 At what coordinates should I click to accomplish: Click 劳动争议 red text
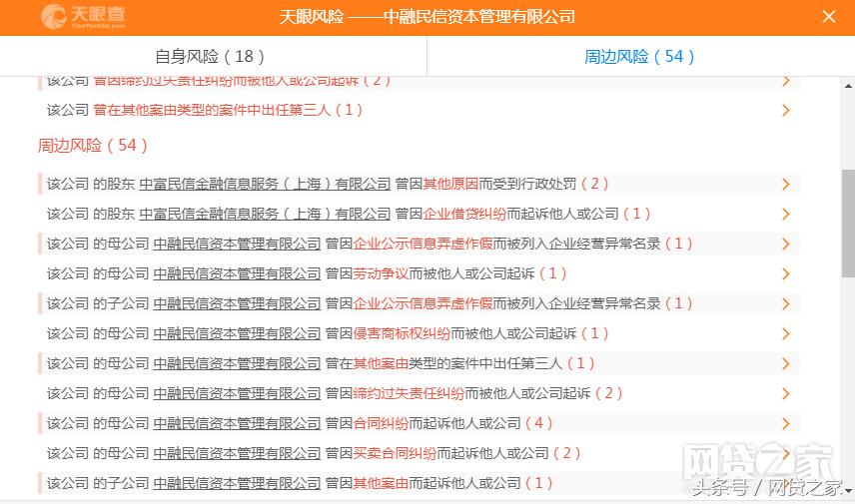[381, 274]
